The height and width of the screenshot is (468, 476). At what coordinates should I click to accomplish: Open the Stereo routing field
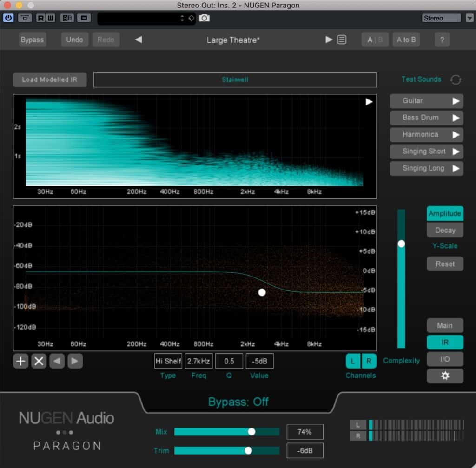[x=441, y=18]
